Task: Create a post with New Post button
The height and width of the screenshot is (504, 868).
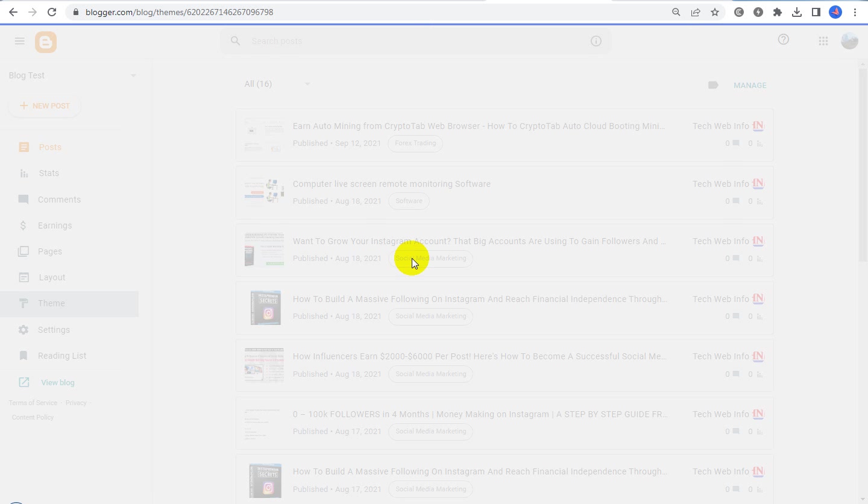Action: tap(45, 106)
